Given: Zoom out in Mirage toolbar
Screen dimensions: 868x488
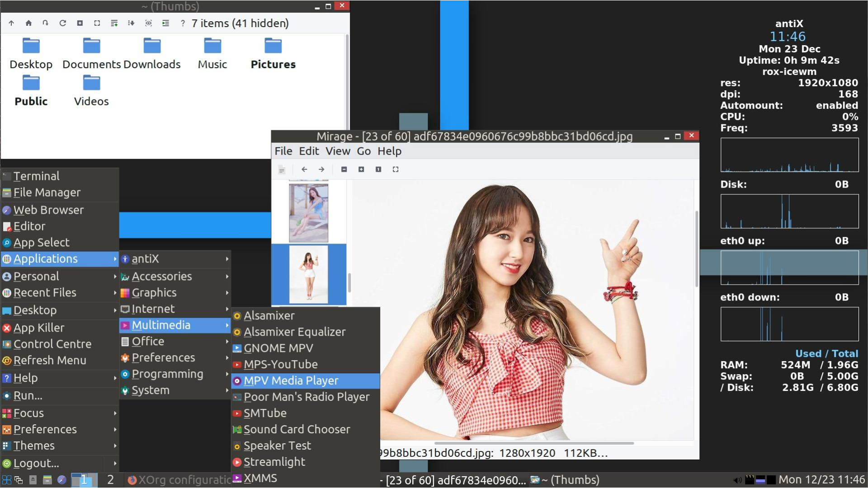Looking at the screenshot, I should 344,169.
